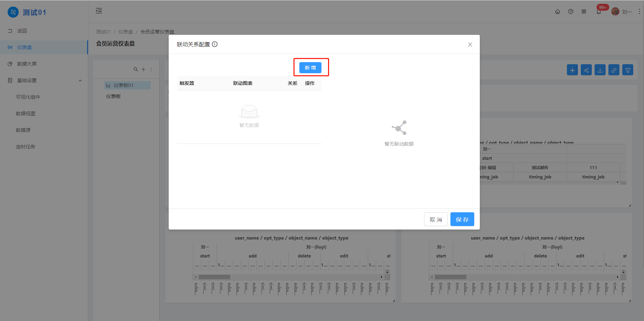This screenshot has height=321, width=644.
Task: Open the vertical more menu in the top bar
Action: click(640, 11)
